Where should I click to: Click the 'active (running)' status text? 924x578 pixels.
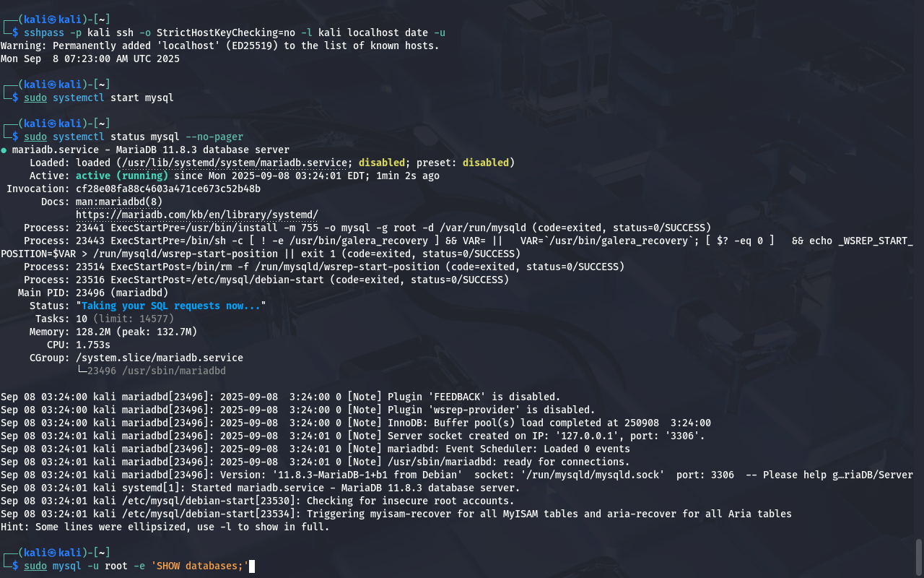[x=122, y=176]
